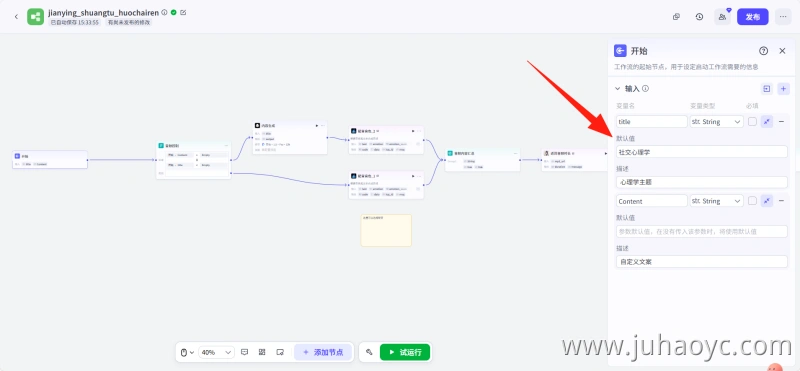Go back using the top-left arrow
Screen dimensions: 800x371
(x=16, y=17)
